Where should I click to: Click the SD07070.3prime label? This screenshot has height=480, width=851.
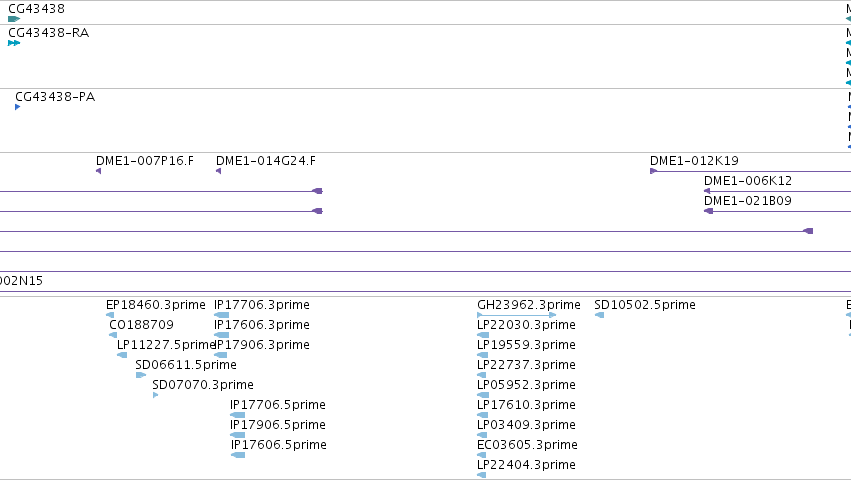point(203,385)
